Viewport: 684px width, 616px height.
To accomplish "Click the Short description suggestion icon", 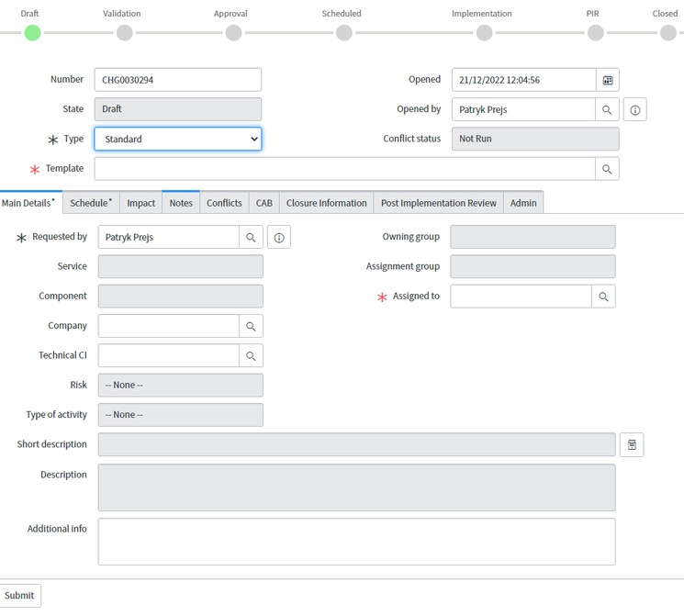I will point(632,445).
